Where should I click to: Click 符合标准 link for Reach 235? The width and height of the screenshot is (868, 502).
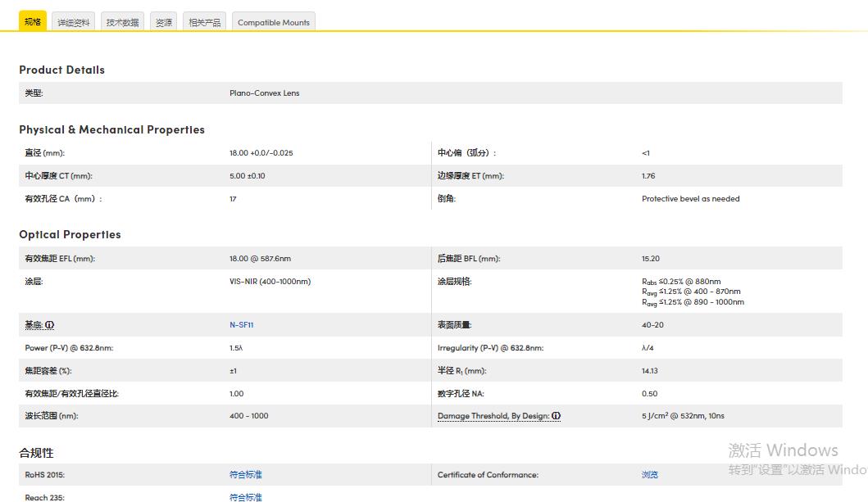[246, 497]
